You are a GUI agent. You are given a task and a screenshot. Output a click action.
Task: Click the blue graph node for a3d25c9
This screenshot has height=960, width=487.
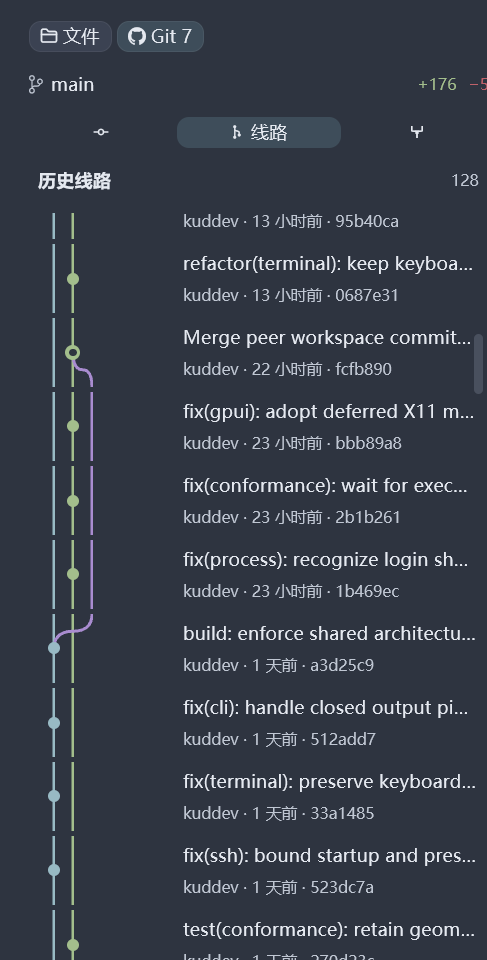tap(54, 648)
